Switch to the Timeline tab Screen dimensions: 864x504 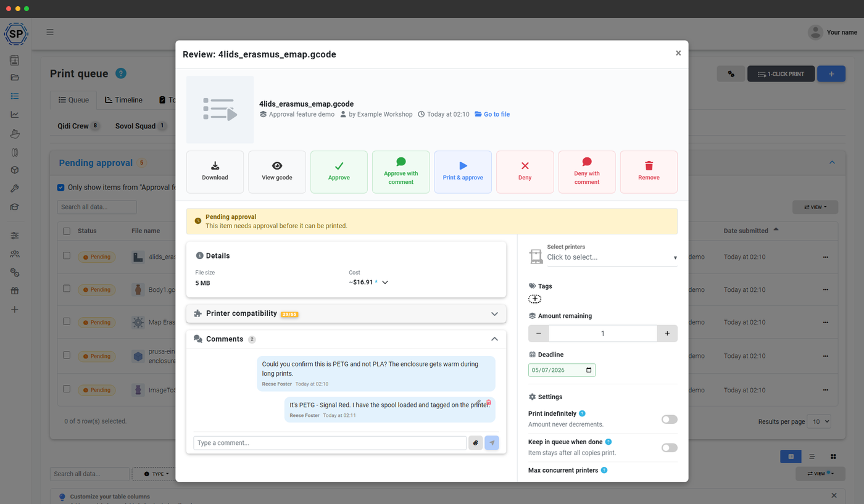(x=123, y=100)
